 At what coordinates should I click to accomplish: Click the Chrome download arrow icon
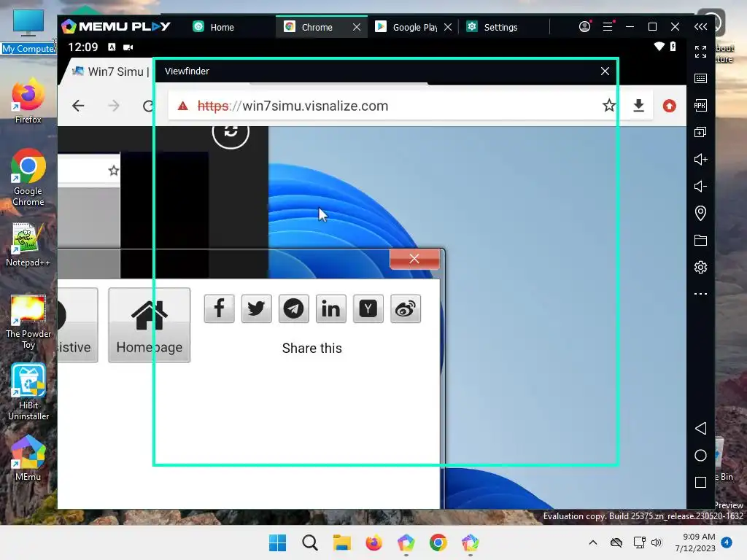tap(639, 105)
